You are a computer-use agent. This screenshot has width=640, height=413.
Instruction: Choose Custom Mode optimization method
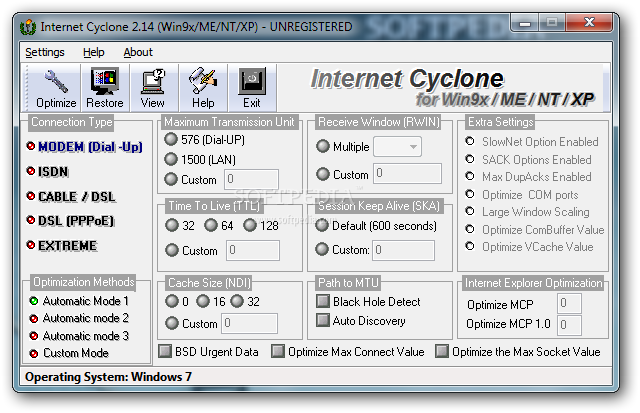coord(69,353)
